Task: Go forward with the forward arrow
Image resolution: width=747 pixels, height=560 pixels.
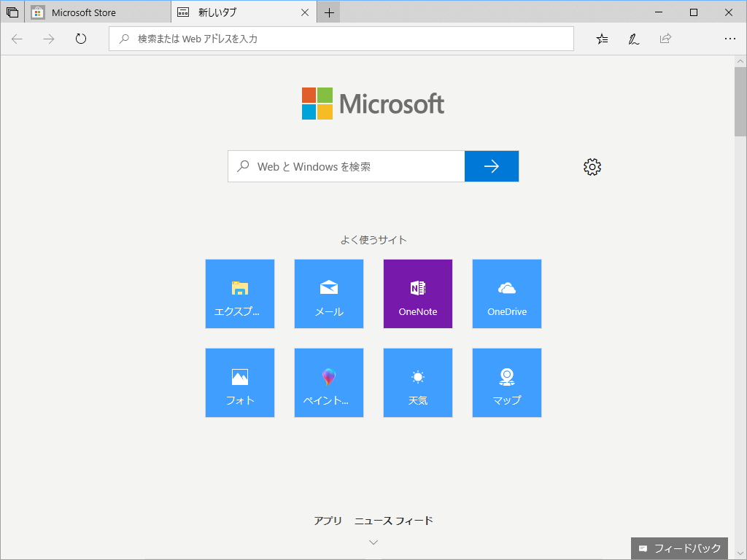Action: tap(49, 39)
